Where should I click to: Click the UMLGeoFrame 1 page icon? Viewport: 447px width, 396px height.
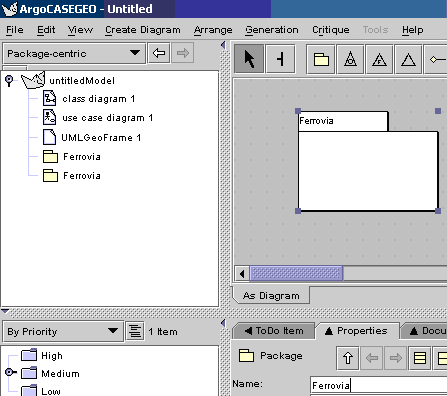coord(49,137)
